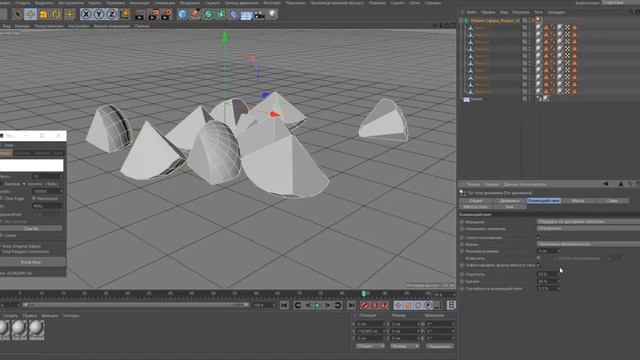This screenshot has width=640, height=360.
Task: Add a light object from toolbar
Action: click(x=272, y=15)
